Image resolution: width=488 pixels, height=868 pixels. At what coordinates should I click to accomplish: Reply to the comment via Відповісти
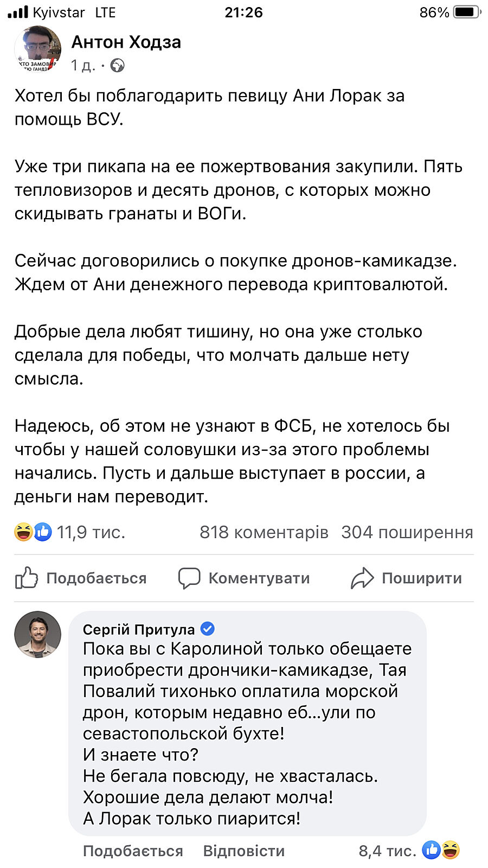pyautogui.click(x=243, y=851)
